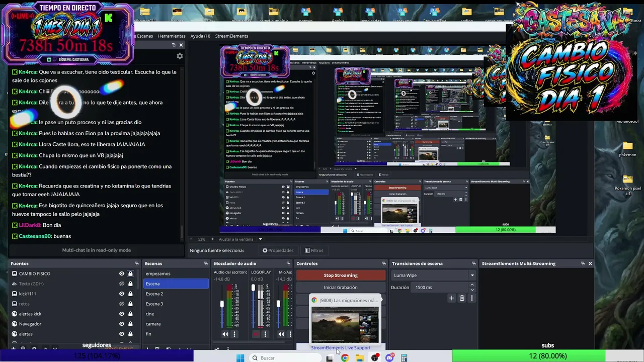This screenshot has width=644, height=362.
Task: Delete the selected scene transition
Action: (462, 298)
